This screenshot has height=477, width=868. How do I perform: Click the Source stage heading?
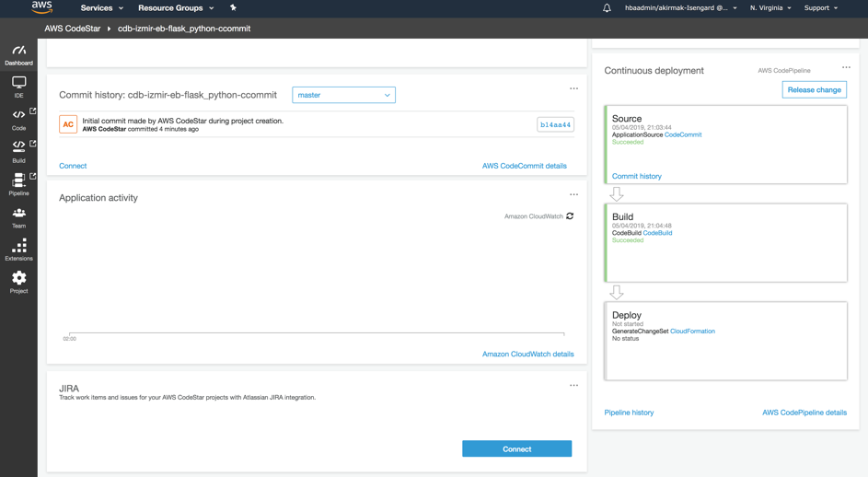pyautogui.click(x=627, y=119)
